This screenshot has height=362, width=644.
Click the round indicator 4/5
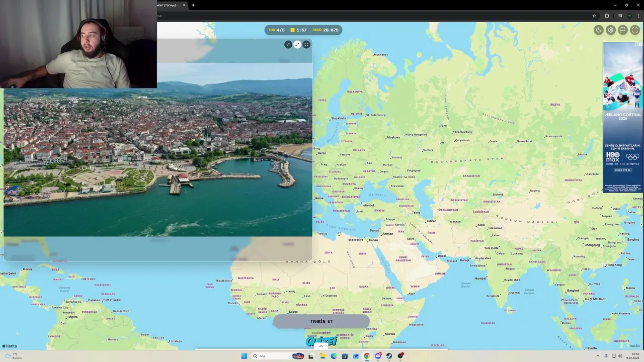280,30
